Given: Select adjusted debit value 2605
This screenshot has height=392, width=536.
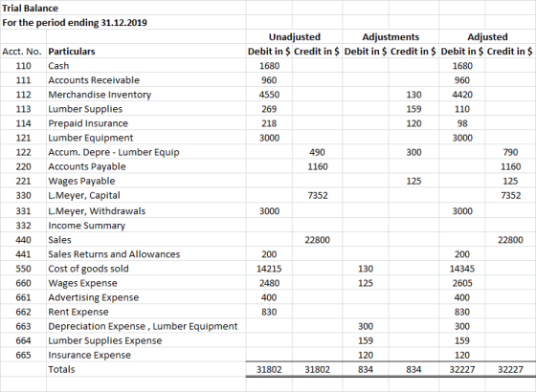Looking at the screenshot, I should [462, 283].
